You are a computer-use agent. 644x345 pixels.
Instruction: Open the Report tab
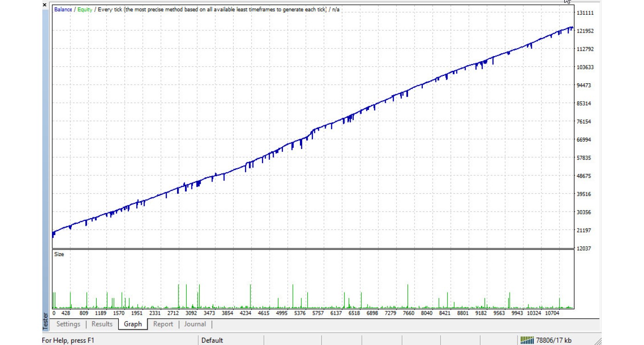163,324
